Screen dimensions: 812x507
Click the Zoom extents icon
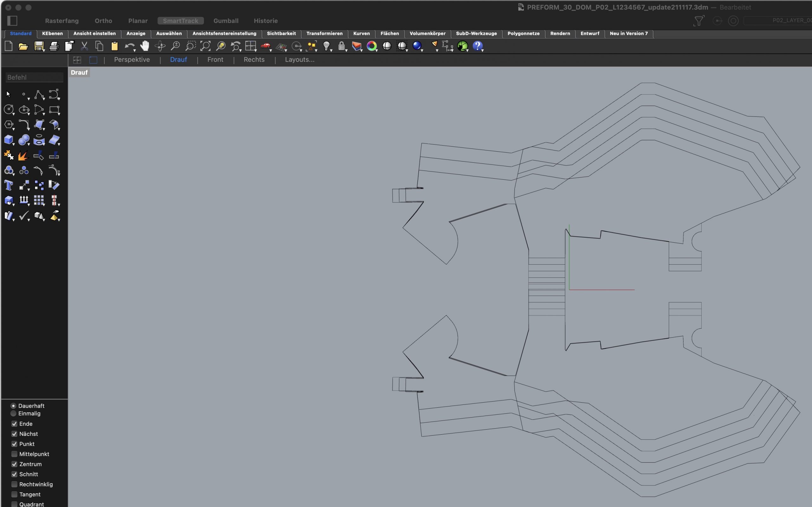tap(206, 46)
